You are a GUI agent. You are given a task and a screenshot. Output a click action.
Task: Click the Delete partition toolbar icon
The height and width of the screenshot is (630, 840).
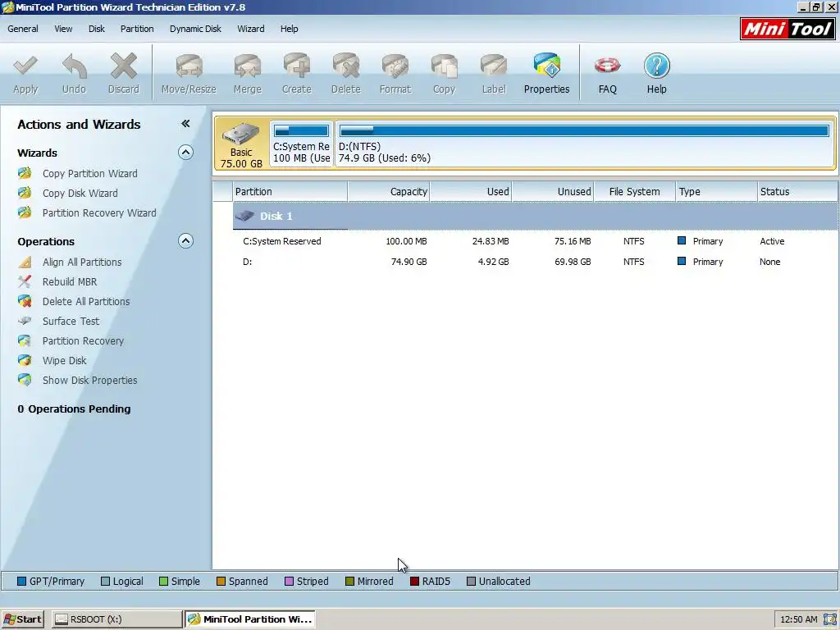(x=346, y=66)
